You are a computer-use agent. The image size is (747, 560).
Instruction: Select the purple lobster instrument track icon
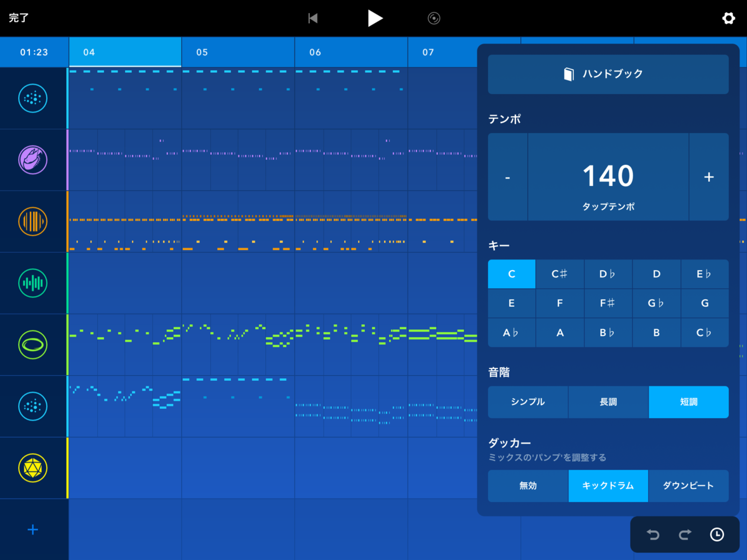point(33,159)
